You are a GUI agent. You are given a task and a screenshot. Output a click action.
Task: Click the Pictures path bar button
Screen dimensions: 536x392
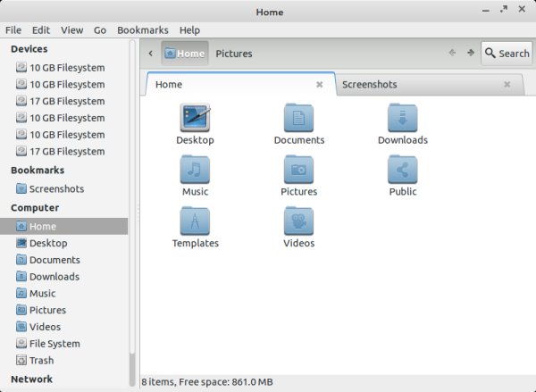point(234,54)
